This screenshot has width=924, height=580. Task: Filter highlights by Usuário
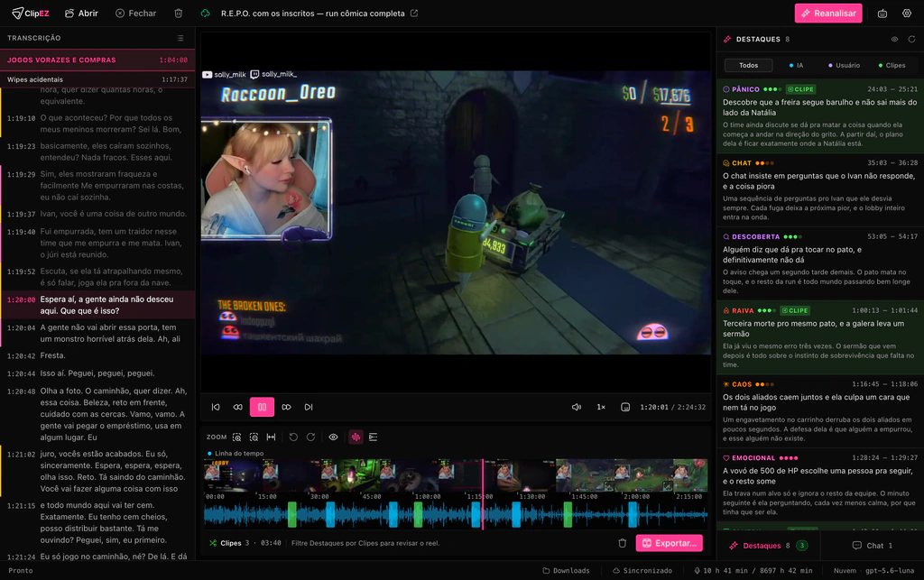pyautogui.click(x=844, y=65)
